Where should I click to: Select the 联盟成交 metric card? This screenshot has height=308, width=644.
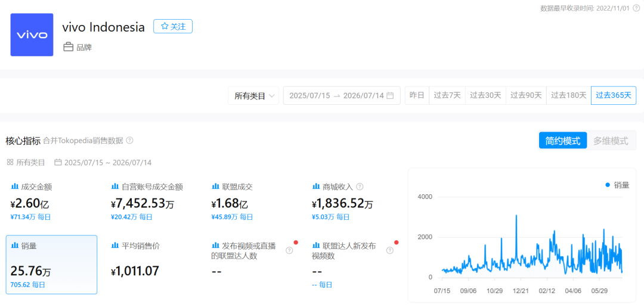click(x=253, y=201)
